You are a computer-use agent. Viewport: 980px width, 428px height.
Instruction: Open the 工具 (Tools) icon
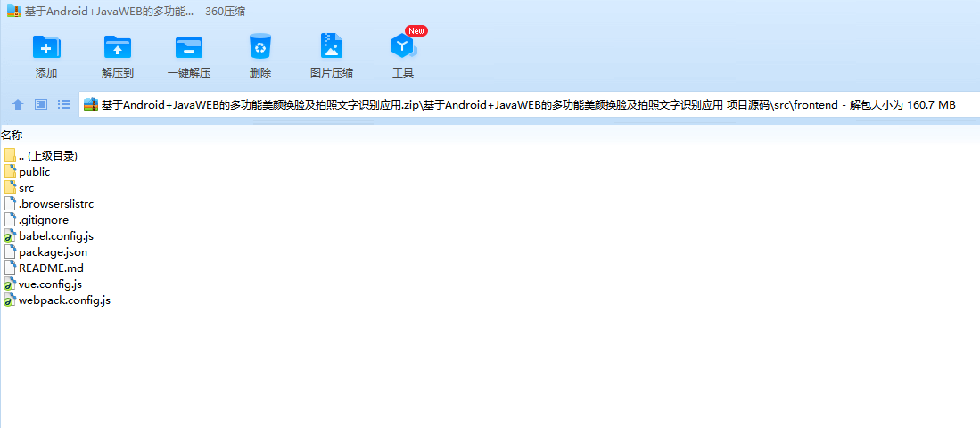(403, 46)
